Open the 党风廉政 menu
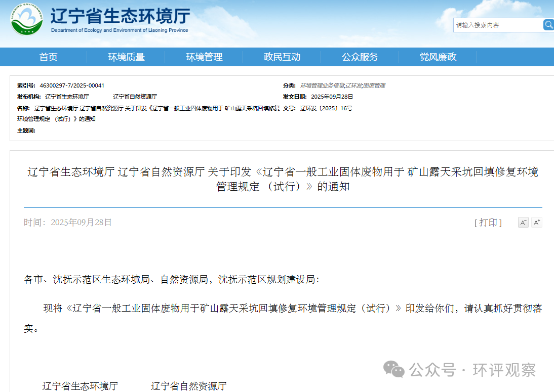 tap(438, 57)
